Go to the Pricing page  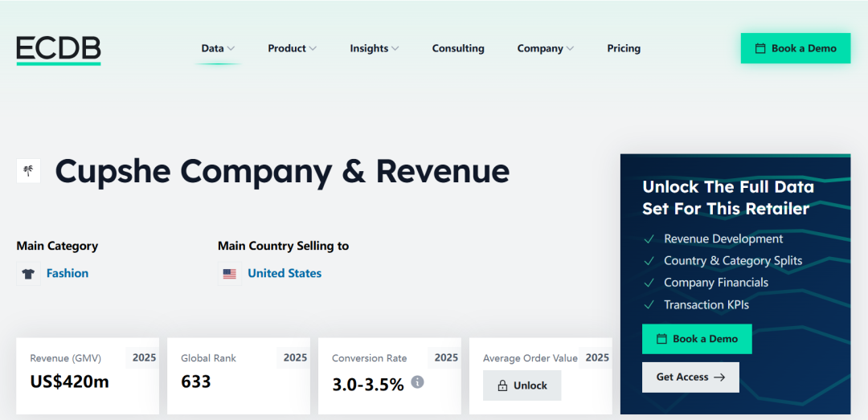click(624, 48)
